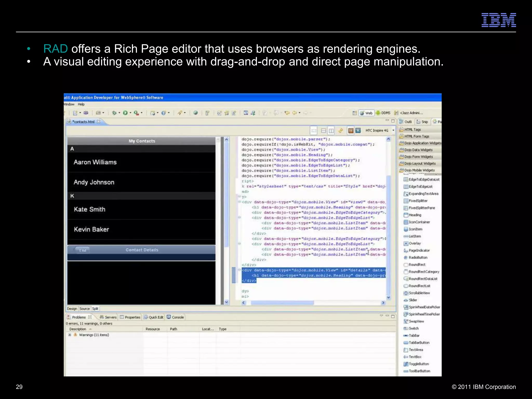Open the Jazz Admin perspective

tap(409, 113)
